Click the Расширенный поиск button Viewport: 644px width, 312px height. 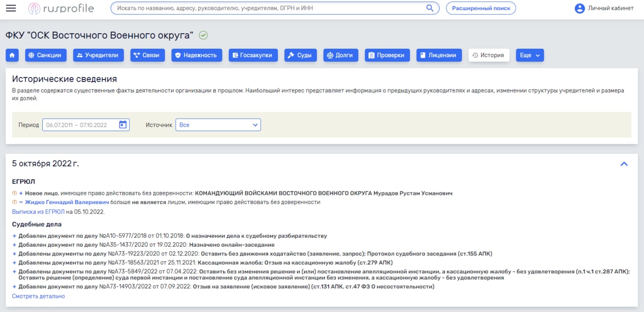pos(480,9)
